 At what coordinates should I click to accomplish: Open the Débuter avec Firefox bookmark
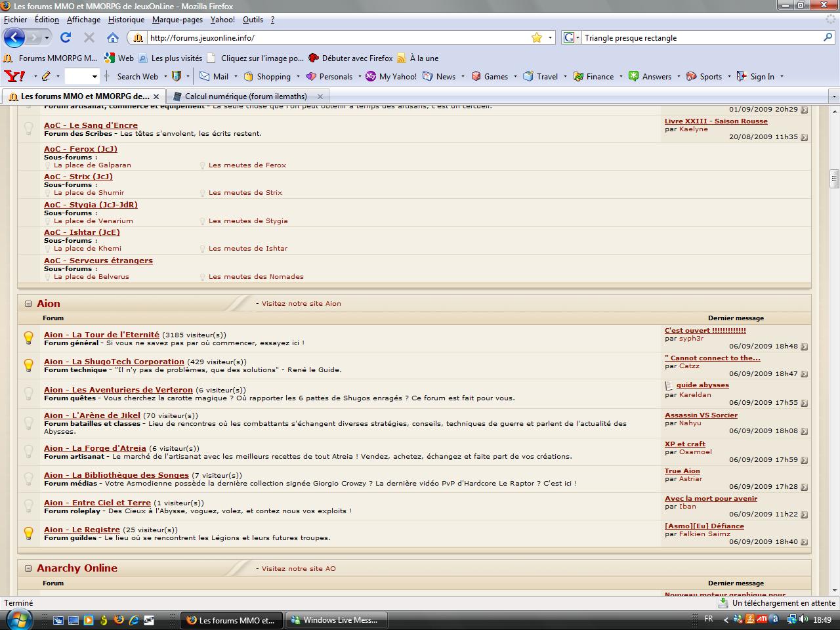[350, 58]
